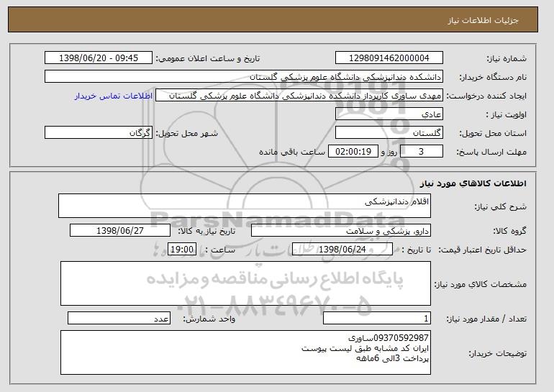Click the label توضیحات خریدار

(x=497, y=353)
